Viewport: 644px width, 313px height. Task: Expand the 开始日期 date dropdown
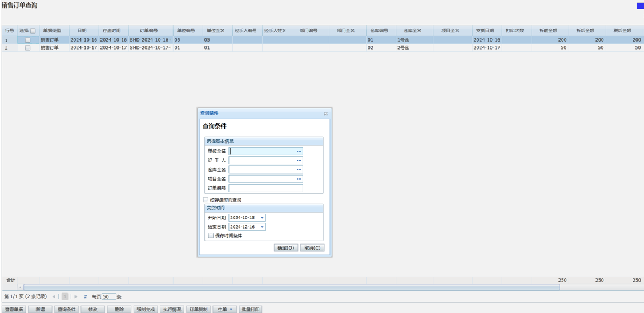262,218
